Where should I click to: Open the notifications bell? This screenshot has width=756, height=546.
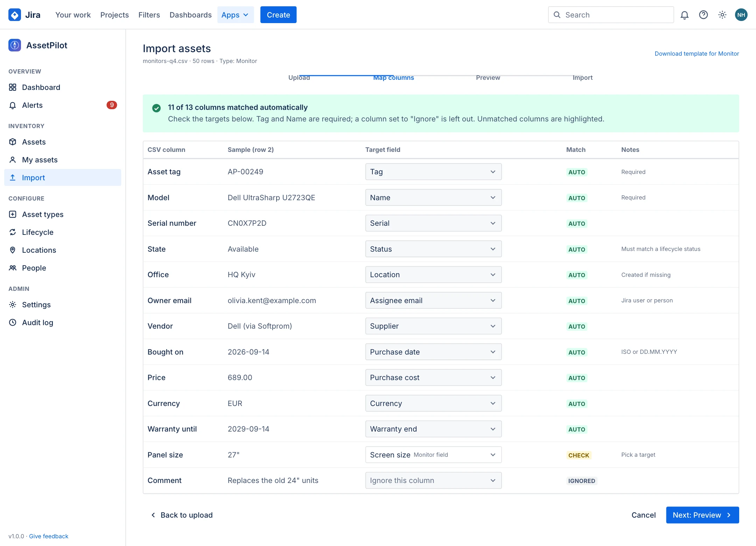[x=685, y=15]
